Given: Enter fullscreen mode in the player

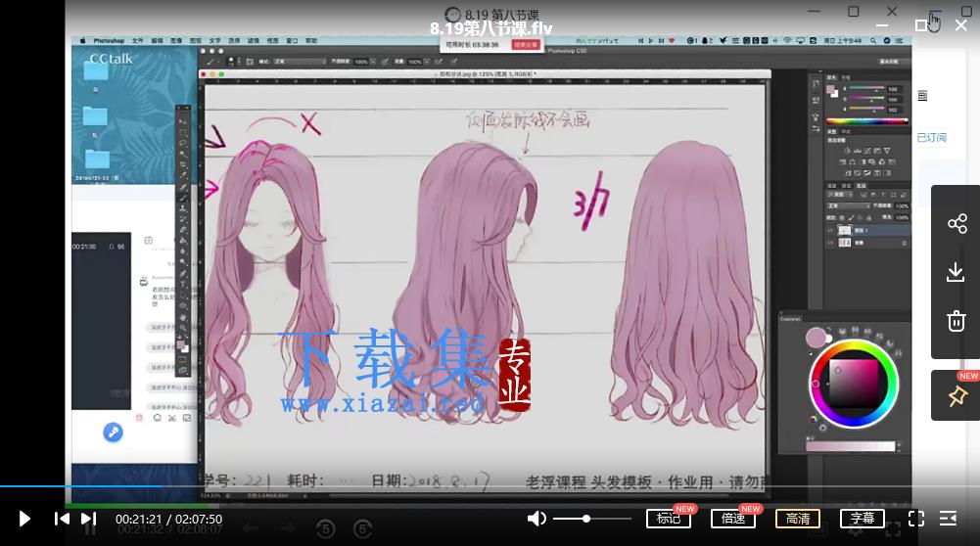Looking at the screenshot, I should click(x=916, y=519).
